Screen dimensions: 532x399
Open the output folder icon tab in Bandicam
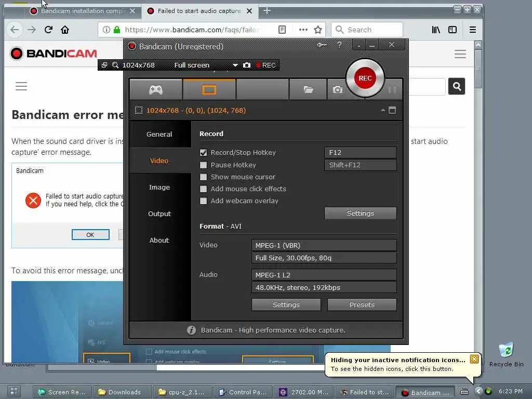pyautogui.click(x=308, y=89)
